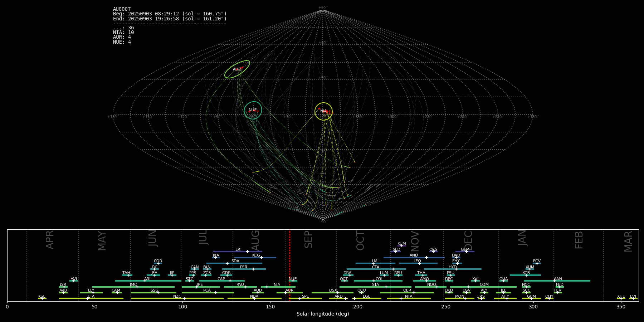Click the QUA shower label in the timeline

[503, 279]
